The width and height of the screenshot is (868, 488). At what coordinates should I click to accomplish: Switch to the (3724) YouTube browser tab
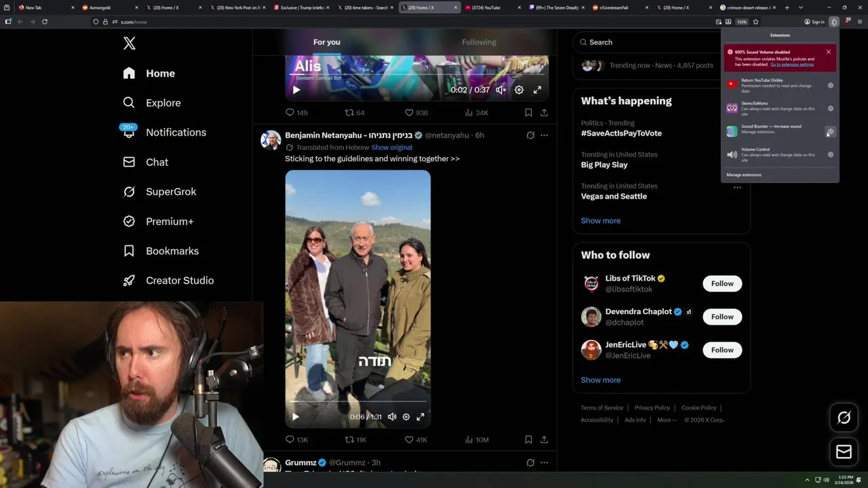492,7
